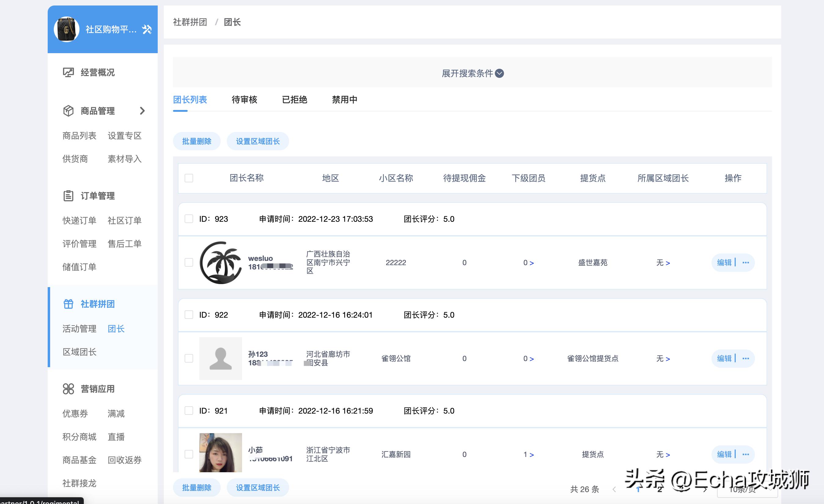Expand 下级团员 link showing 1 > for 小茹
This screenshot has width=824, height=504.
click(528, 455)
